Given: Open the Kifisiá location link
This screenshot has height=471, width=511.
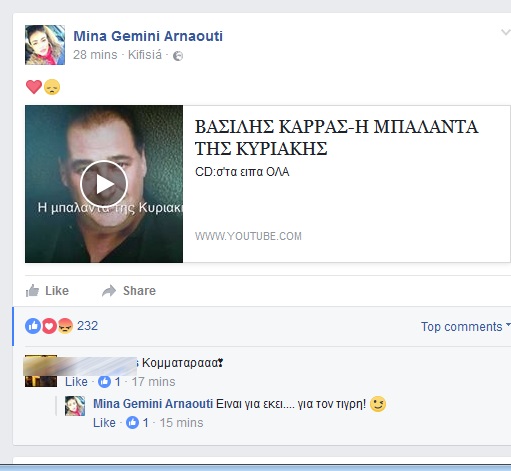Looking at the screenshot, I should tap(145, 55).
